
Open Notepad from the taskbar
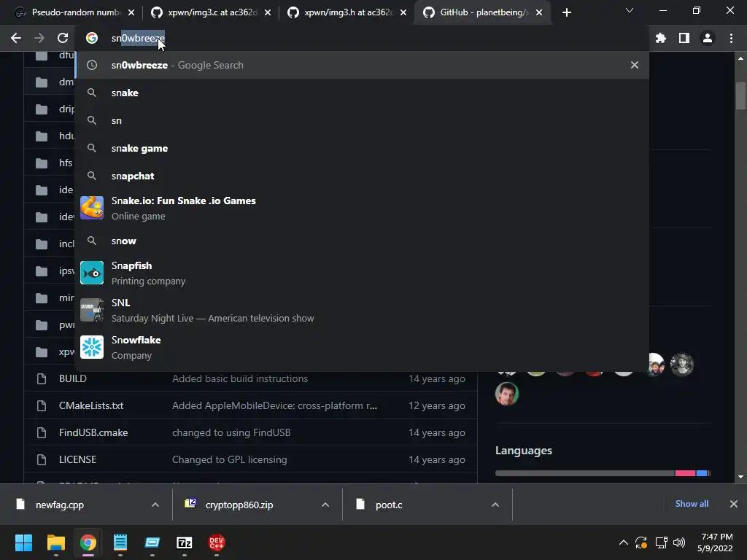pyautogui.click(x=120, y=542)
